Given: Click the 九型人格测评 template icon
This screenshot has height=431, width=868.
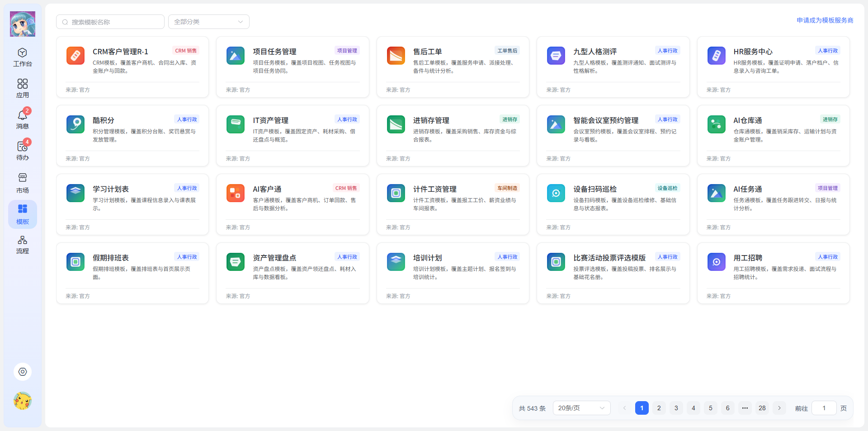Looking at the screenshot, I should coord(556,56).
